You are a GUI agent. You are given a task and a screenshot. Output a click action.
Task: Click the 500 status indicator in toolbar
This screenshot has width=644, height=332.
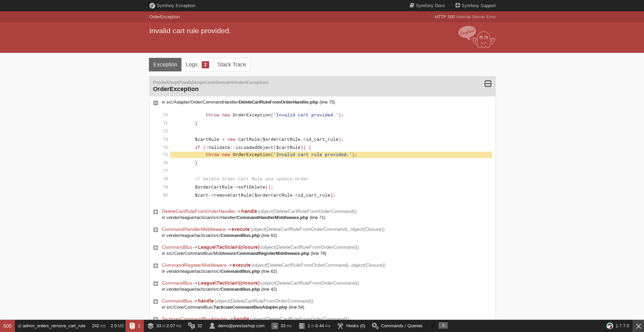(7, 326)
